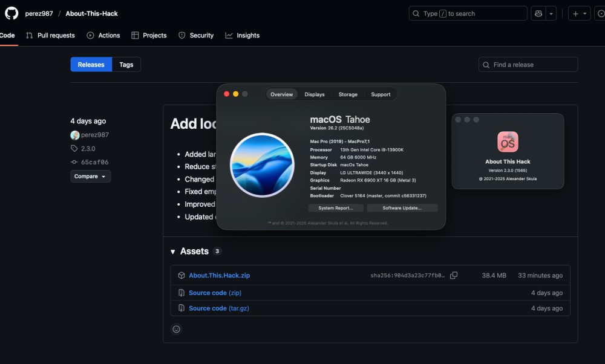Download About.This.Hack.zip asset
Screen dimensions: 605x364
click(x=219, y=275)
